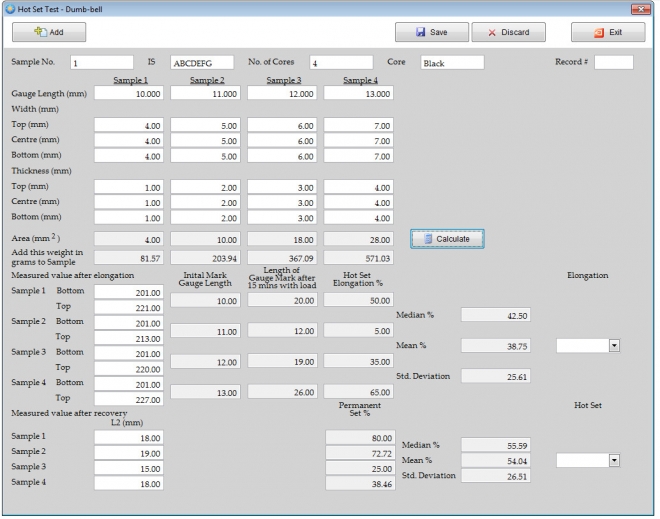660x519 pixels.
Task: Open the Hot Set dropdown
Action: point(614,460)
